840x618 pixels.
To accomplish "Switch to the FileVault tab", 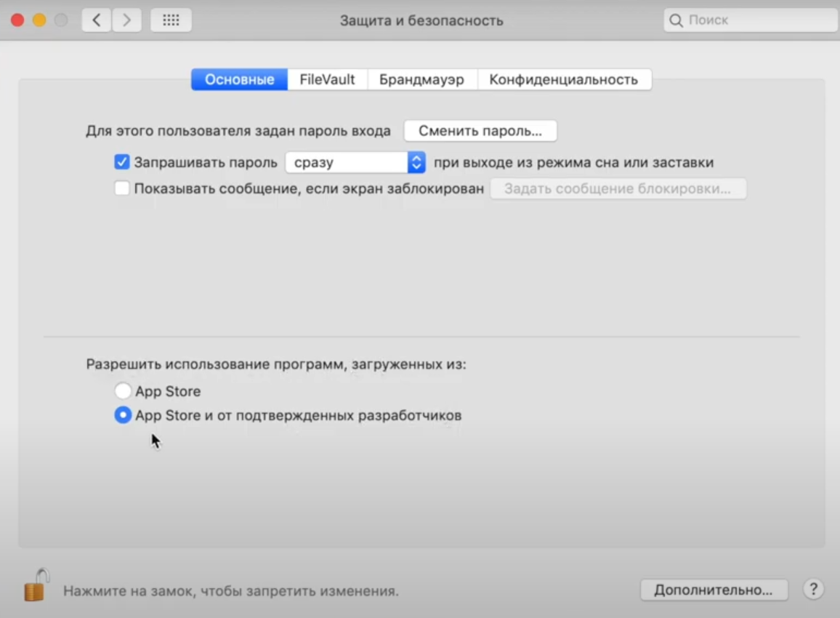I will (327, 80).
